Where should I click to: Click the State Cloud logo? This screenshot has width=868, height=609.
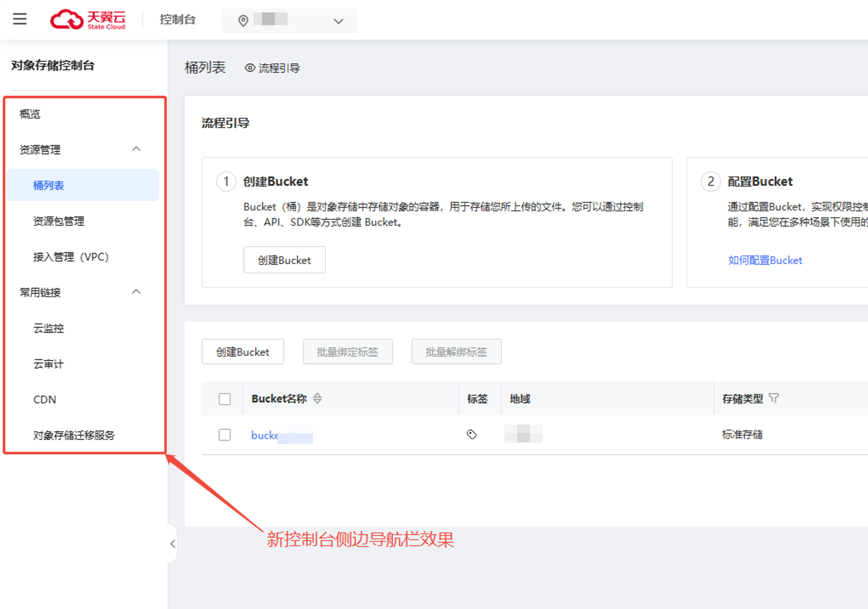(88, 20)
